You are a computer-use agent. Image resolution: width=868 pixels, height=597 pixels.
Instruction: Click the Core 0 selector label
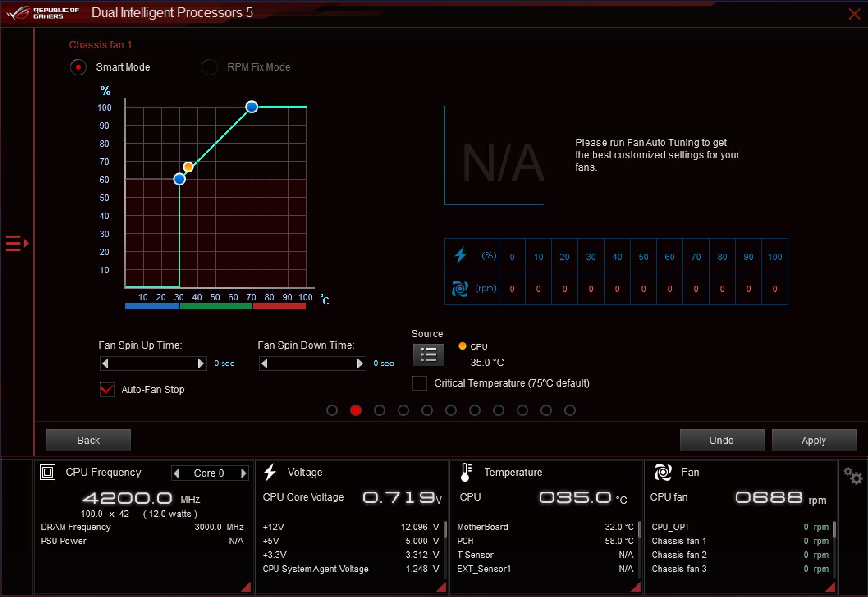click(209, 473)
